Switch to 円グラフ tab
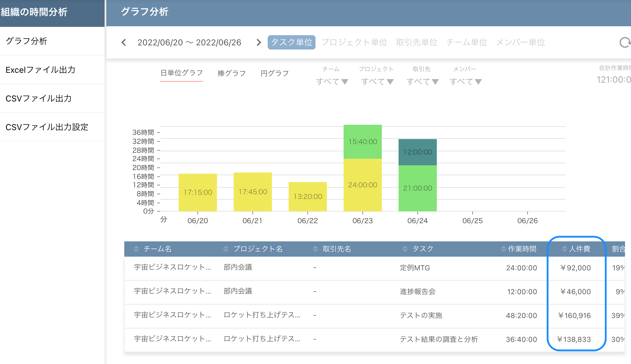This screenshot has height=364, width=631. tap(275, 73)
